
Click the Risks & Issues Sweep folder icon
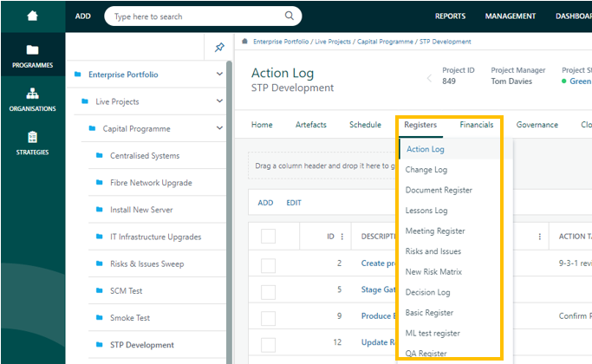coord(100,263)
